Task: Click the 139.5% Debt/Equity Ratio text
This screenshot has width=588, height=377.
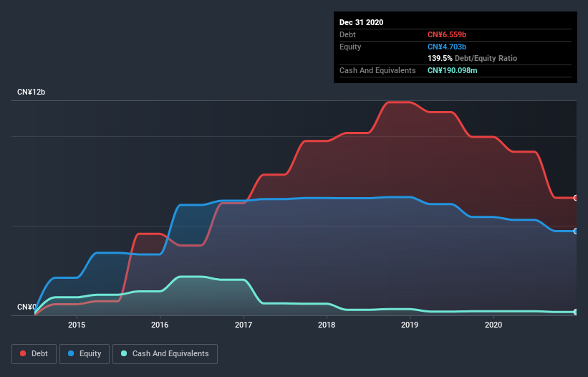Action: pyautogui.click(x=472, y=58)
